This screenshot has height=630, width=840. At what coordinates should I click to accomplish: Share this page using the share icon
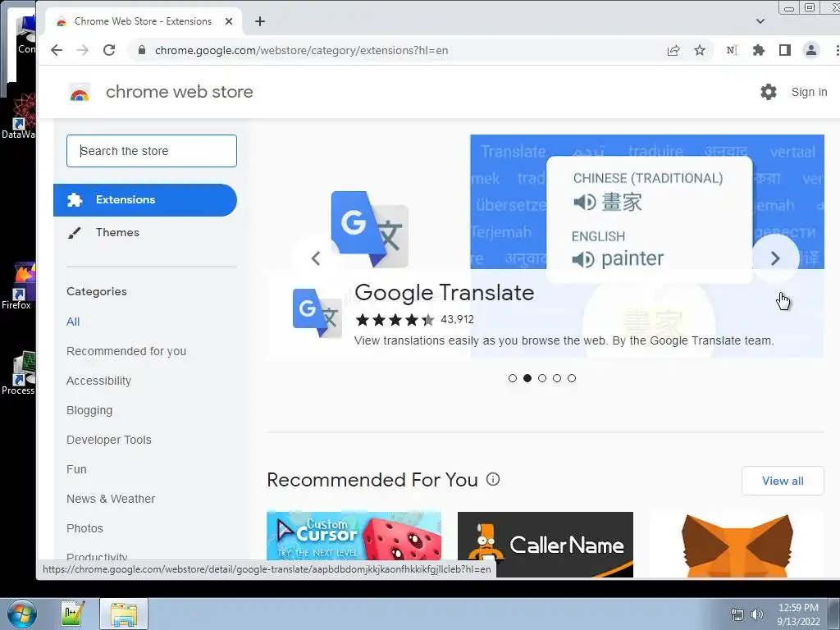[x=673, y=50]
